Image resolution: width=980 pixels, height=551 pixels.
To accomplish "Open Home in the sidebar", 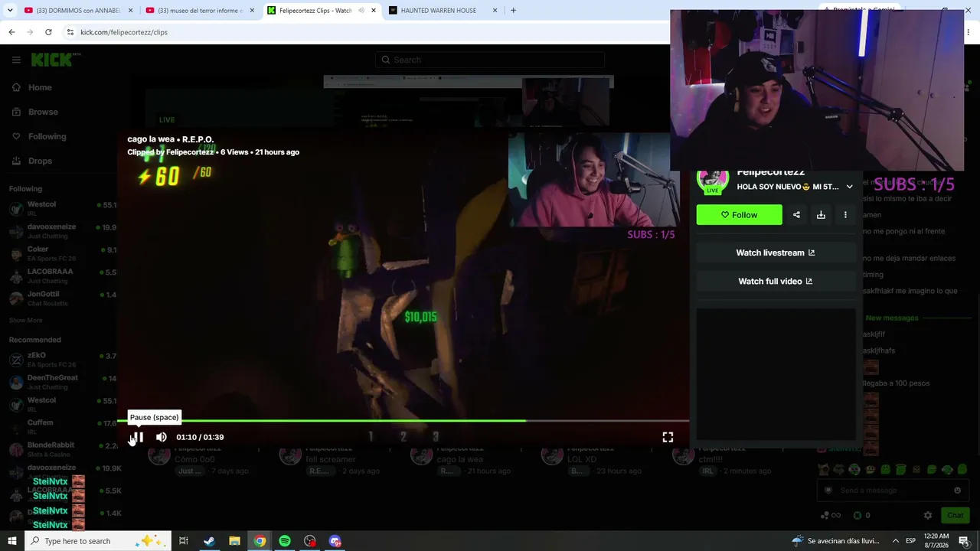I will (32, 87).
